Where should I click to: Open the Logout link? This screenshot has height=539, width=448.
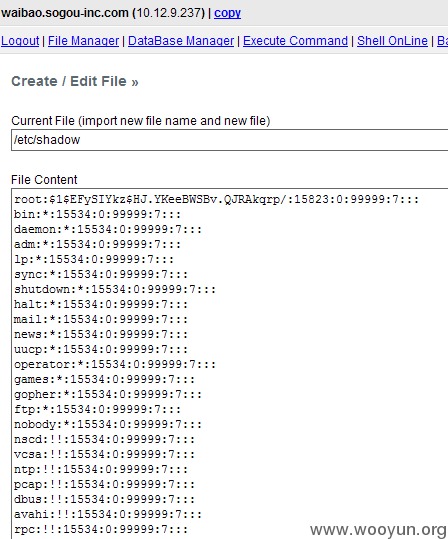(20, 41)
